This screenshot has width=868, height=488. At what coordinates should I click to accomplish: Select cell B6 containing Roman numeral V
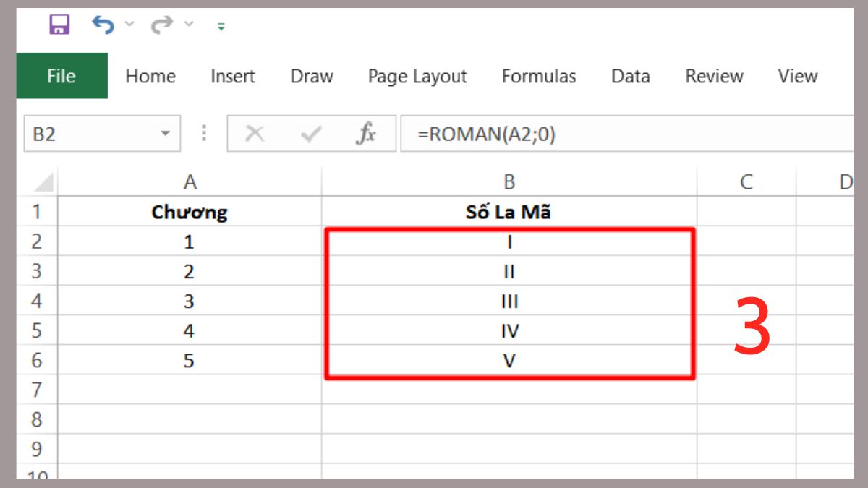coord(509,359)
